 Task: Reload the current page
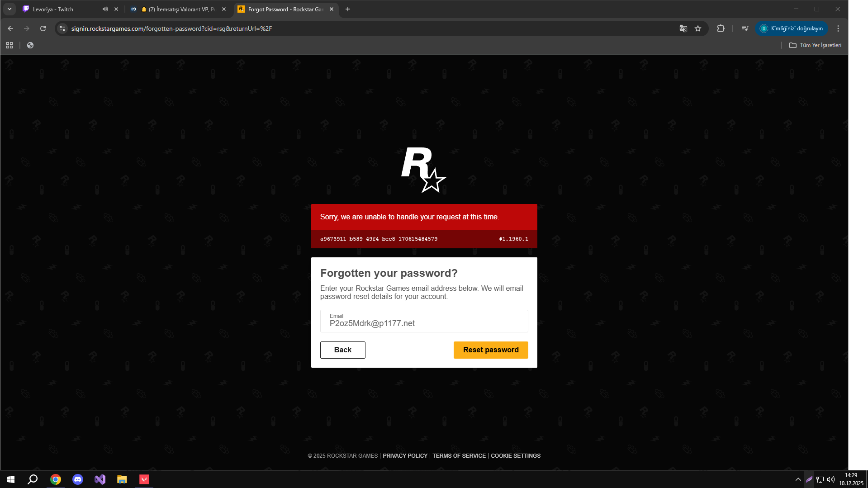(x=43, y=28)
